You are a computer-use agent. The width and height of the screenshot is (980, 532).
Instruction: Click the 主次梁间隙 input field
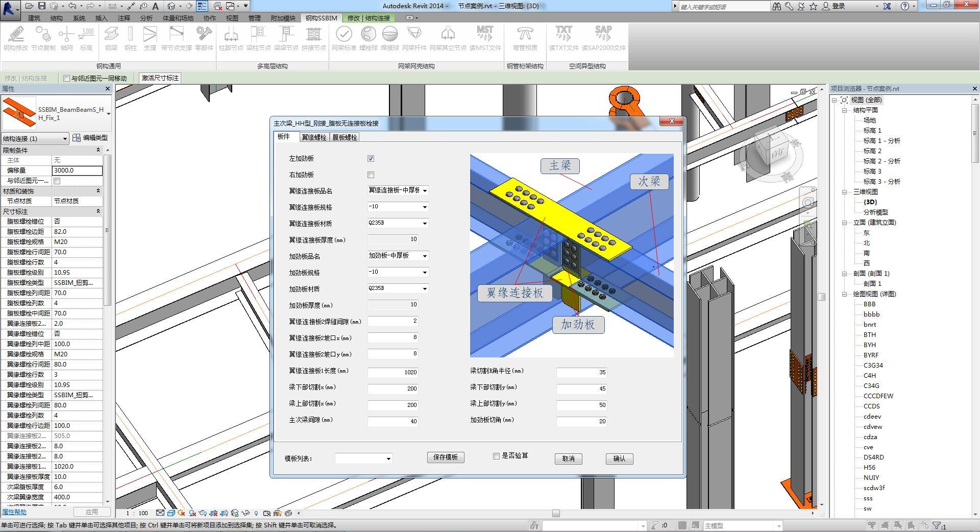(x=393, y=421)
